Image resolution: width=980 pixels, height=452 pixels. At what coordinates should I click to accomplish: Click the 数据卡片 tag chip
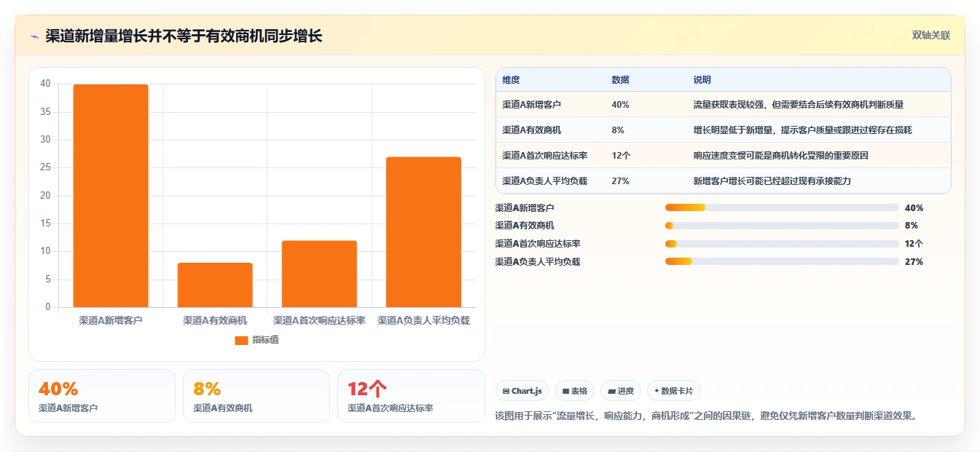tap(674, 391)
